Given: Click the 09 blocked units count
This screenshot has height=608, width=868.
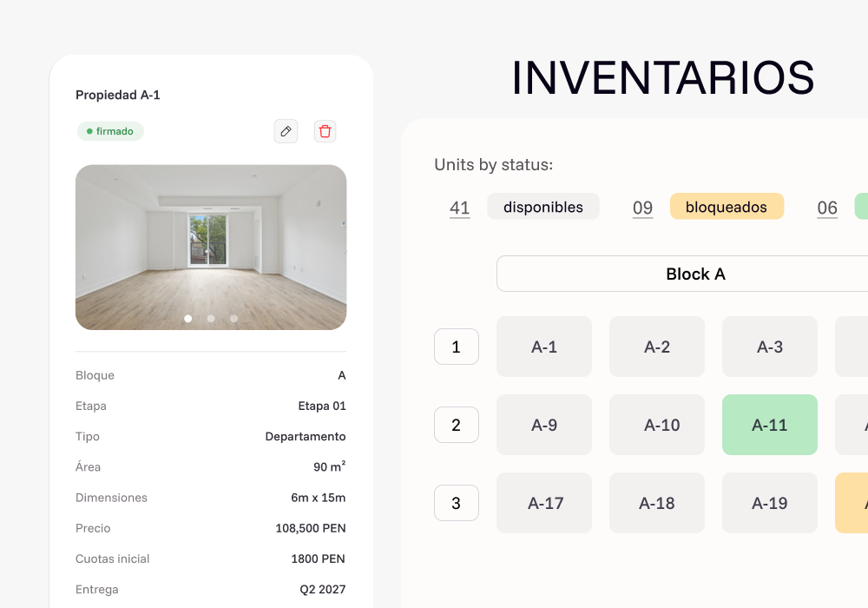Looking at the screenshot, I should click(x=642, y=208).
